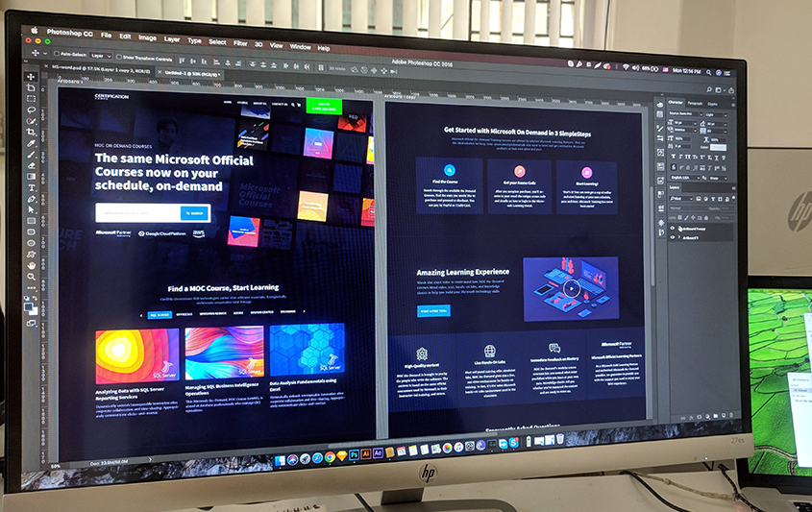The width and height of the screenshot is (812, 512).
Task: Switch to the Paragraph panel tab
Action: tap(694, 102)
